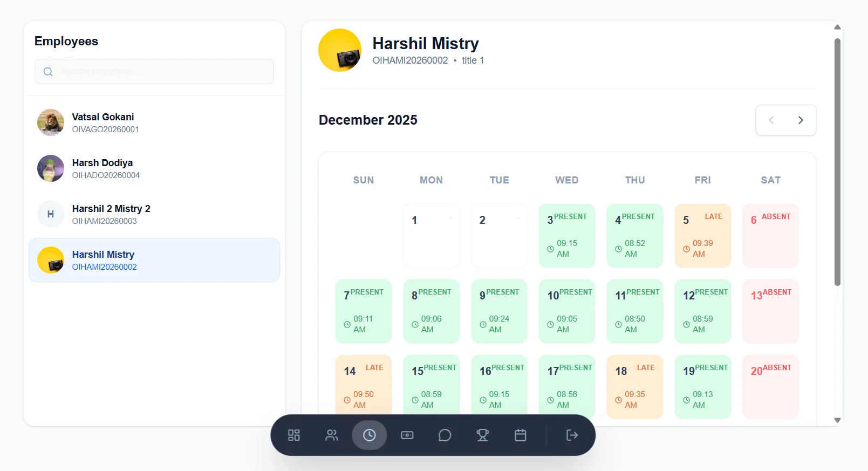Click the scrollbar up arrow
The height and width of the screenshot is (471, 868).
837,27
